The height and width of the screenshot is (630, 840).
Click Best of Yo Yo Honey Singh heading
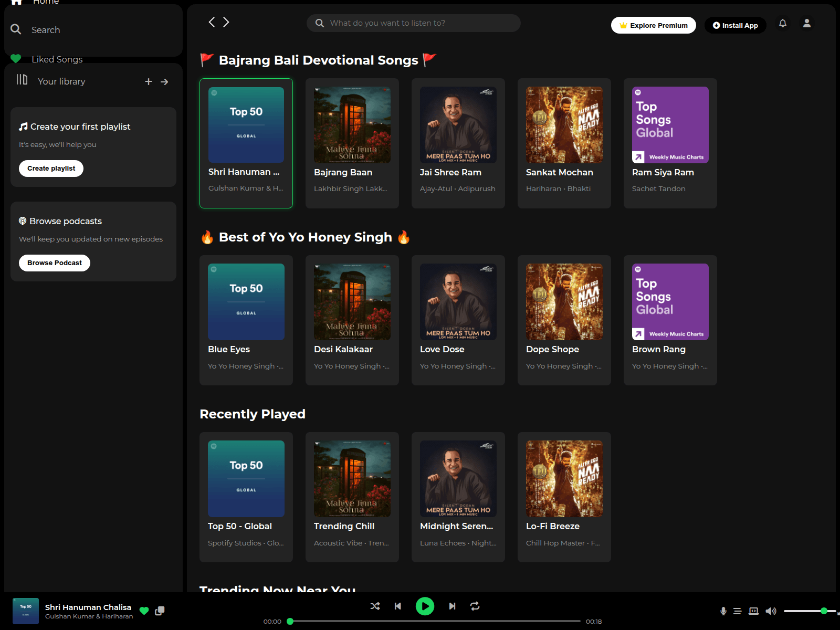(306, 237)
